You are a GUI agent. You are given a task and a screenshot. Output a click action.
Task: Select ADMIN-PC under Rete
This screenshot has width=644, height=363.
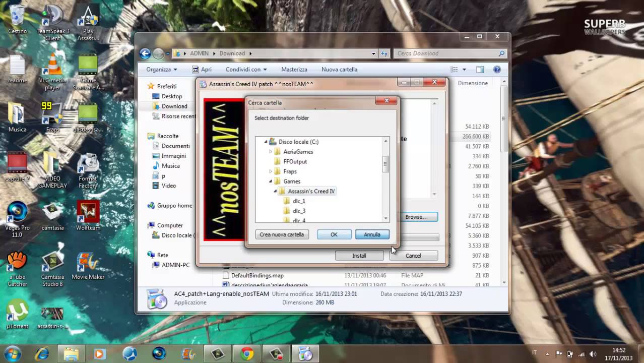175,265
